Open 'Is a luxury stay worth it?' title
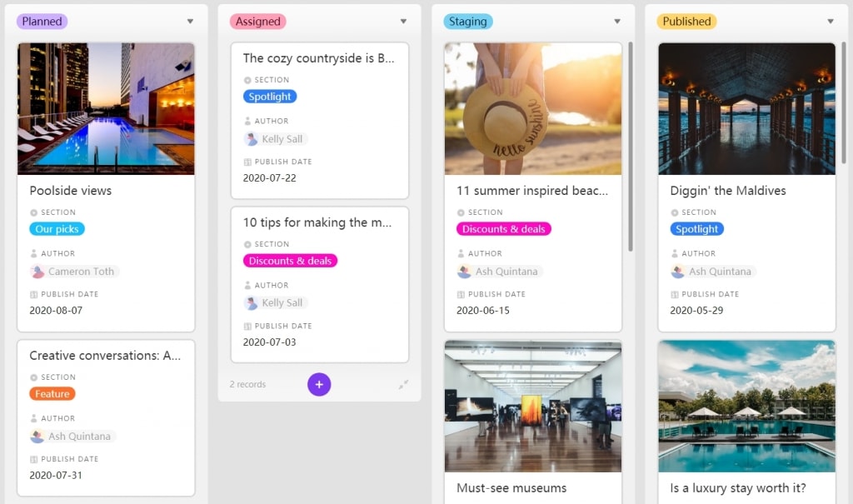853x504 pixels. [x=738, y=488]
